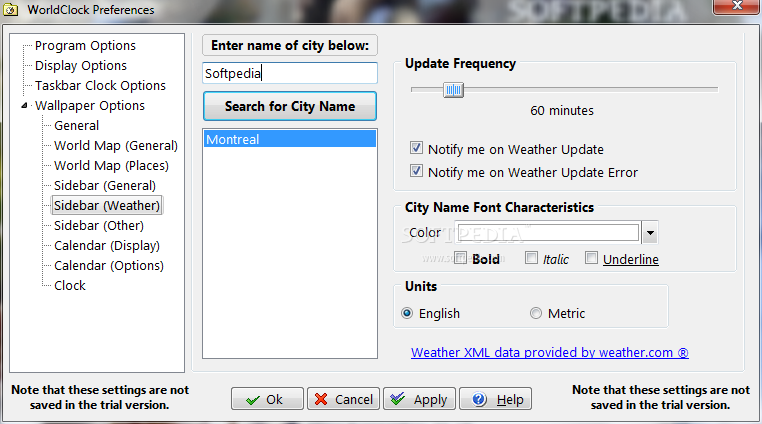Click Search for City Name button
This screenshot has height=424, width=762.
click(290, 106)
